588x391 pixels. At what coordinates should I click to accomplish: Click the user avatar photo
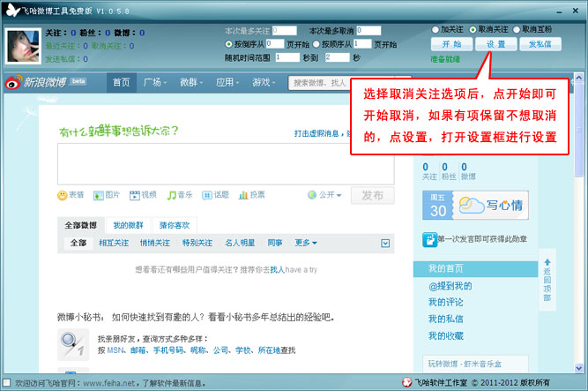(x=23, y=46)
